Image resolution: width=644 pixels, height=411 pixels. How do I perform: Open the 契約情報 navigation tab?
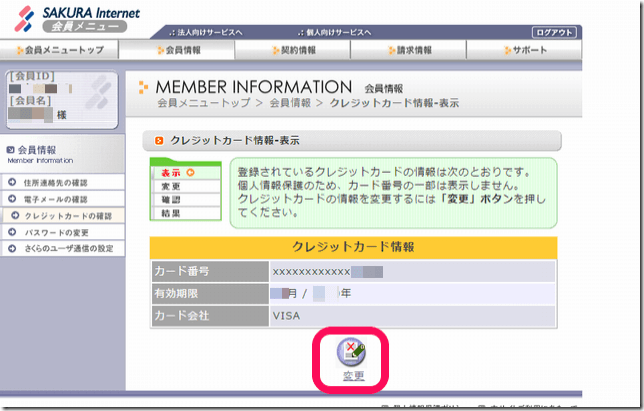coord(294,49)
